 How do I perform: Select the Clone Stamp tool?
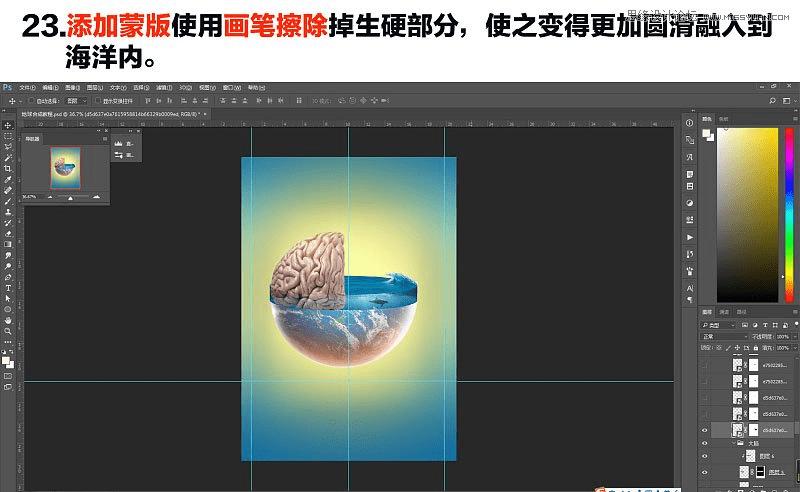point(8,212)
